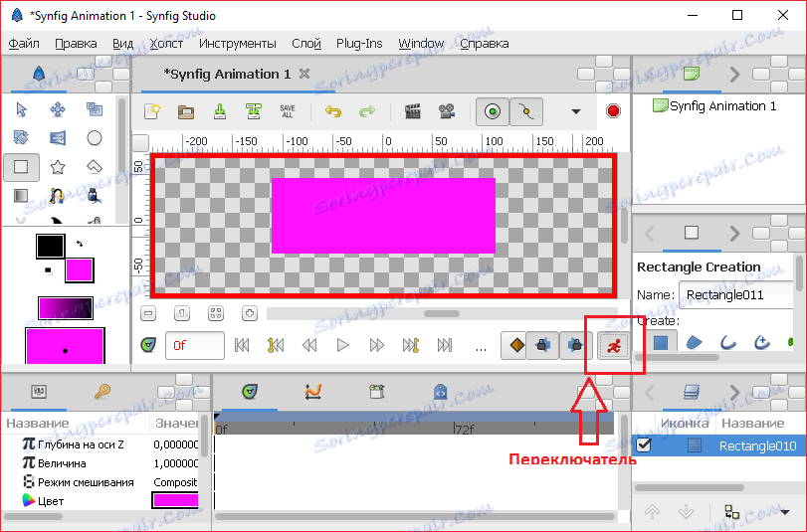Viewport: 807px width, 532px height.
Task: Save the current document
Action: tap(220, 111)
